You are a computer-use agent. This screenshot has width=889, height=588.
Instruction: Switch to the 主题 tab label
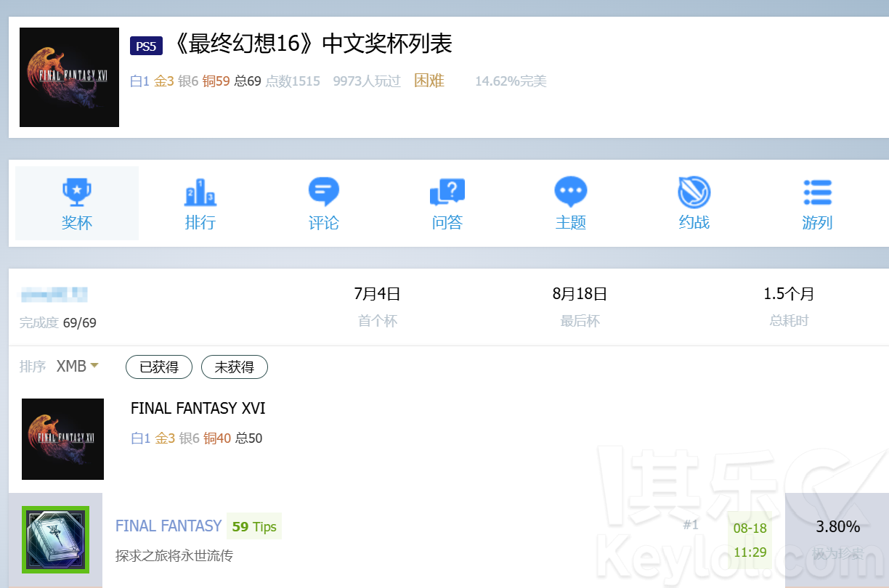click(571, 223)
